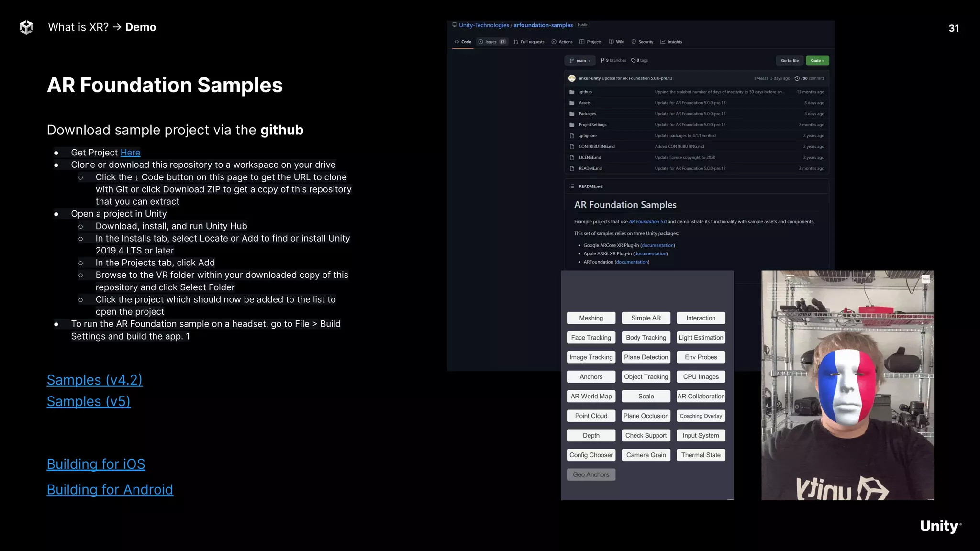Open the AR Foundation 5.0 link

[x=647, y=222]
